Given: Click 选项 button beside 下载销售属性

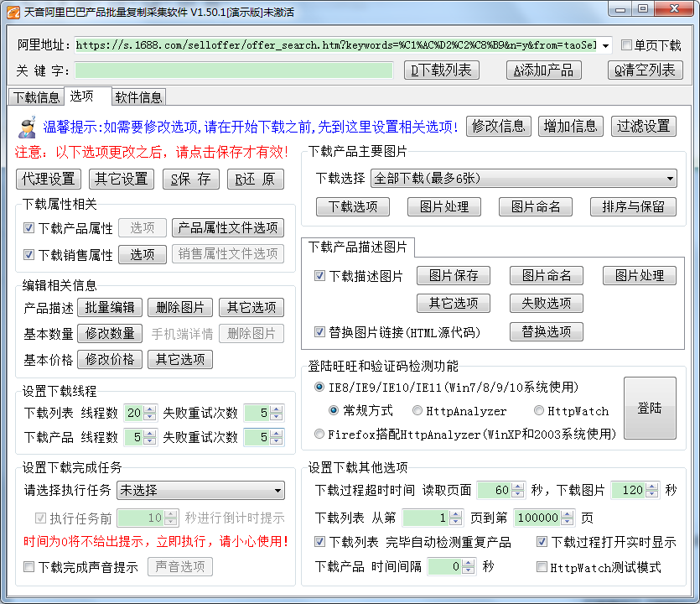Looking at the screenshot, I should click(x=143, y=254).
